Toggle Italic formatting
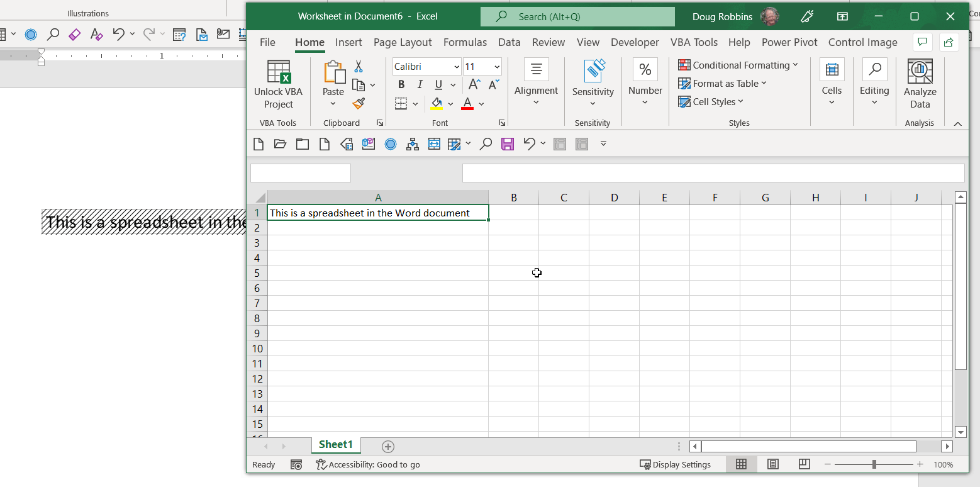The image size is (980, 487). click(420, 84)
